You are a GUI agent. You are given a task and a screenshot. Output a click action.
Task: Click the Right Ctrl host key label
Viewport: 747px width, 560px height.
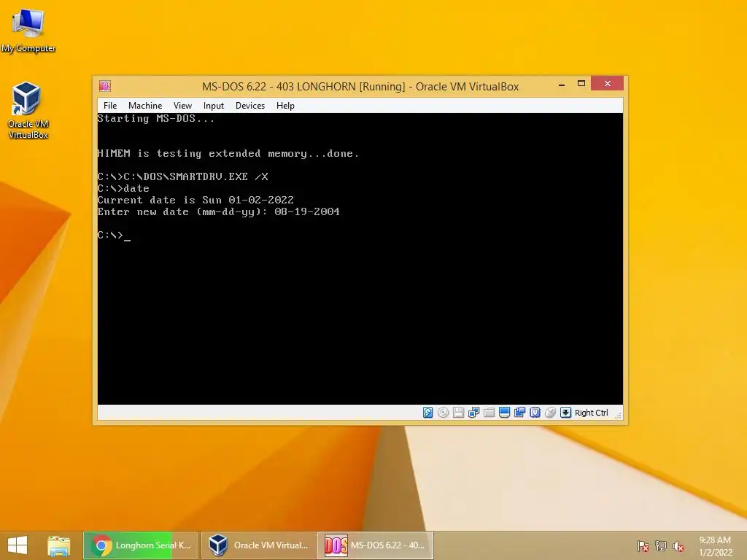coord(591,413)
